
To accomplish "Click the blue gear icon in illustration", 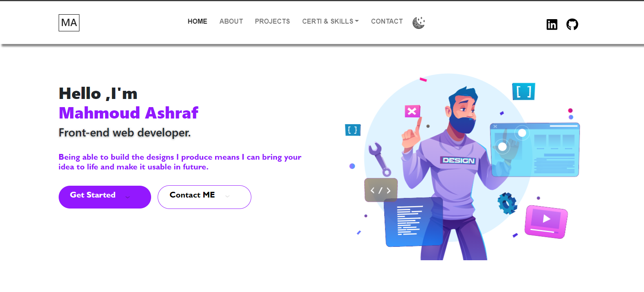I will [507, 203].
